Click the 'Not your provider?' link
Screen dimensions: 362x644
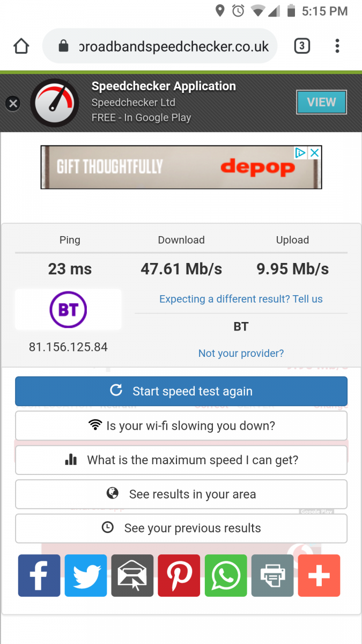[241, 353]
